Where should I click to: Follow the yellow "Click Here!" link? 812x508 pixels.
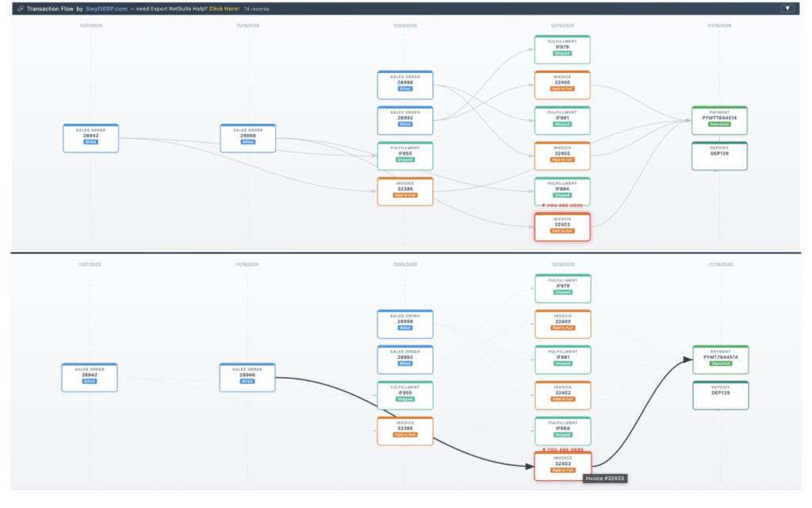point(224,9)
